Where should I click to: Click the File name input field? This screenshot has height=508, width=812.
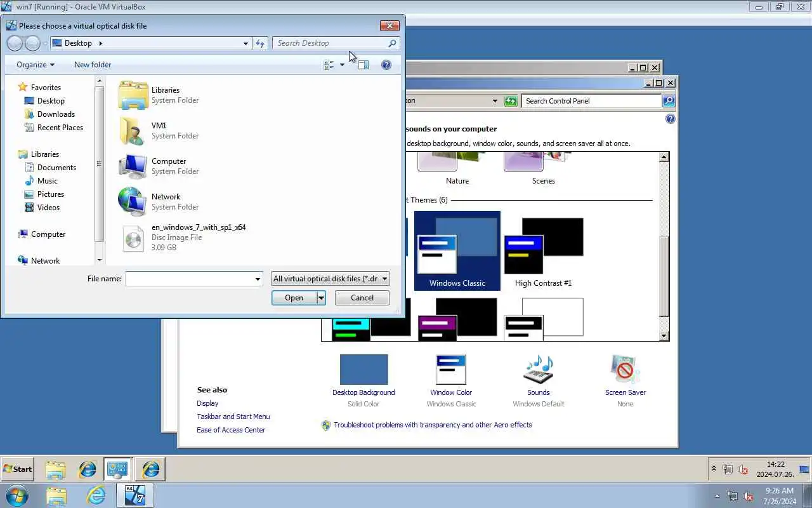point(189,279)
